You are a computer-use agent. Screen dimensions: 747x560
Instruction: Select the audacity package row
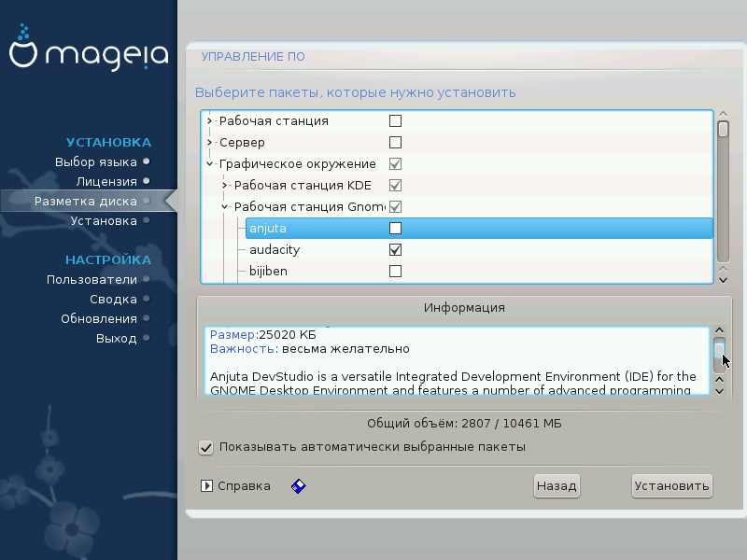[479, 249]
